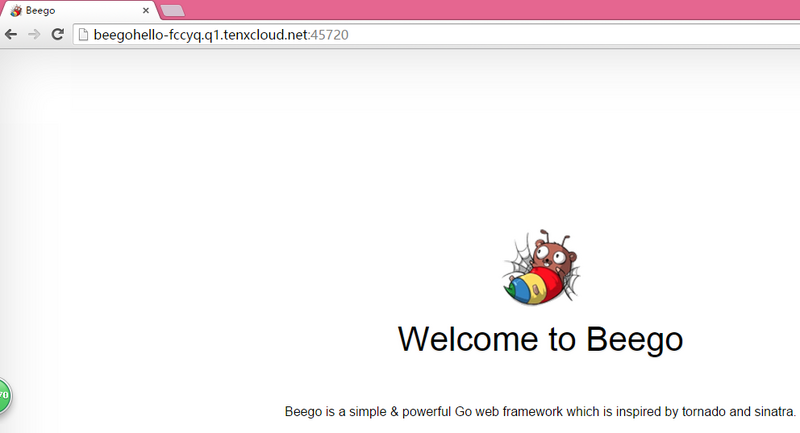This screenshot has height=433, width=800.
Task: Click the page info icon beside the URL
Action: coord(83,35)
